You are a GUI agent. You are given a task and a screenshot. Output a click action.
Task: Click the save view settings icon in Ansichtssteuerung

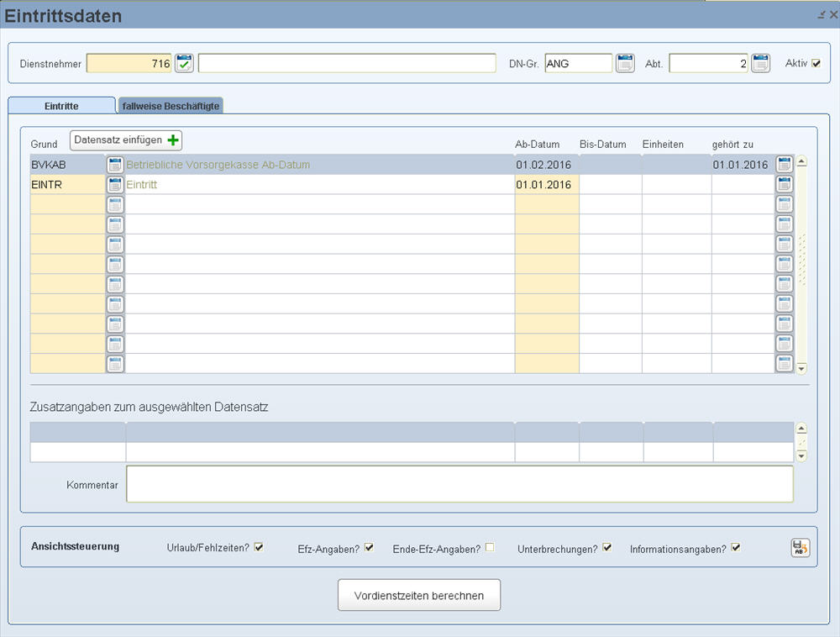(x=800, y=548)
